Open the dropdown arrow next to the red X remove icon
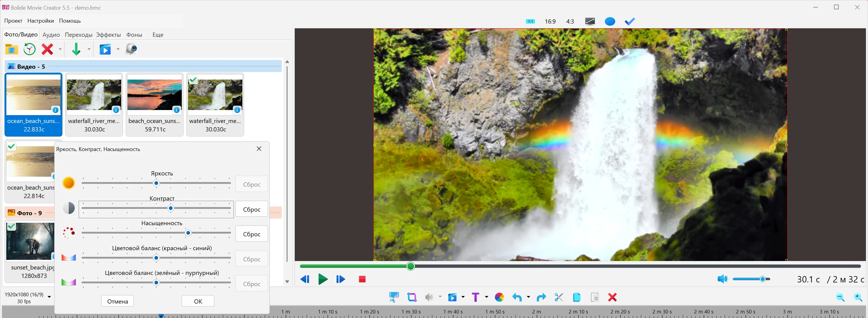This screenshot has height=318, width=868. (x=60, y=49)
